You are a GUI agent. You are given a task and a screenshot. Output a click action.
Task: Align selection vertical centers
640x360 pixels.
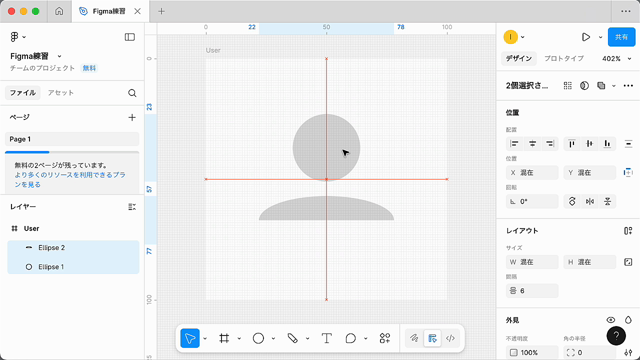[589, 144]
